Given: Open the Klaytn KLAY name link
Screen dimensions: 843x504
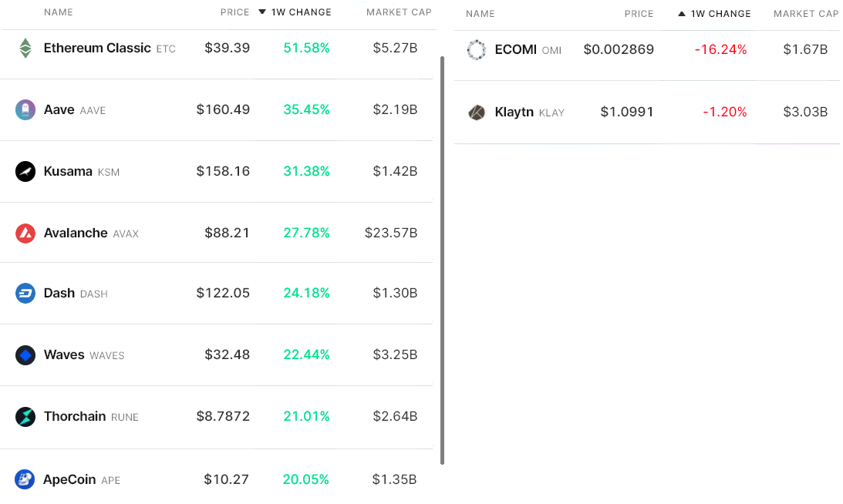Looking at the screenshot, I should [530, 112].
